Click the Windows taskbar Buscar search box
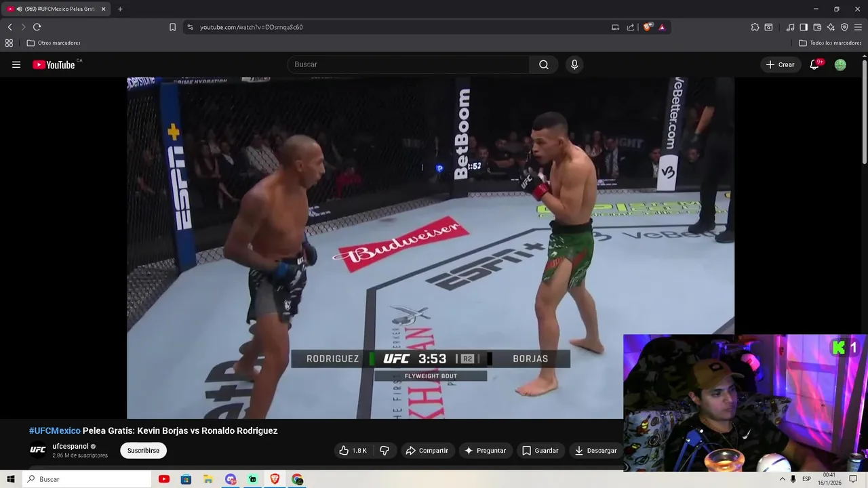868x488 pixels. (x=87, y=479)
